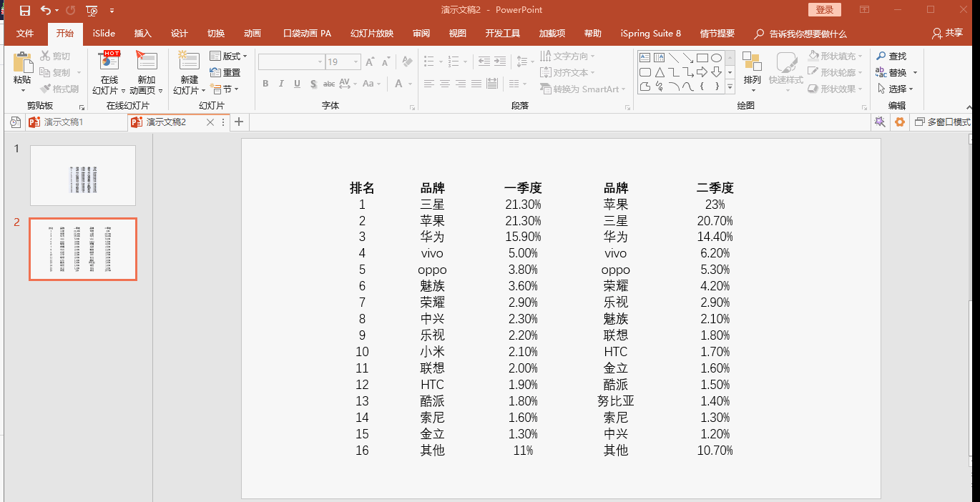Viewport: 980px width, 502px height.
Task: Click the ribbon display options icon in title bar
Action: coord(864,10)
